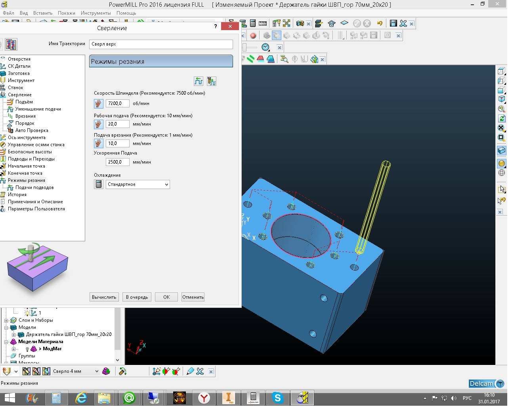Open the Сверло 4 мм tool dropdown

[x=96, y=371]
